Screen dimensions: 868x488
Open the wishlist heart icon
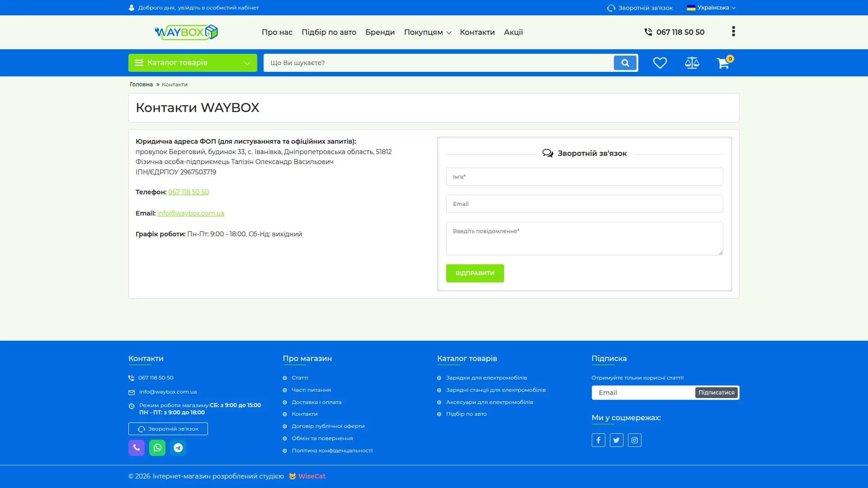[x=660, y=63]
